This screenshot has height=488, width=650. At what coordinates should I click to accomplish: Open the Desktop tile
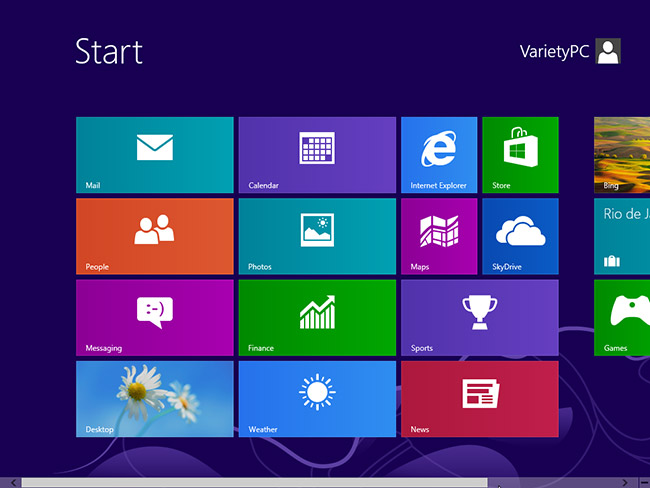point(155,399)
